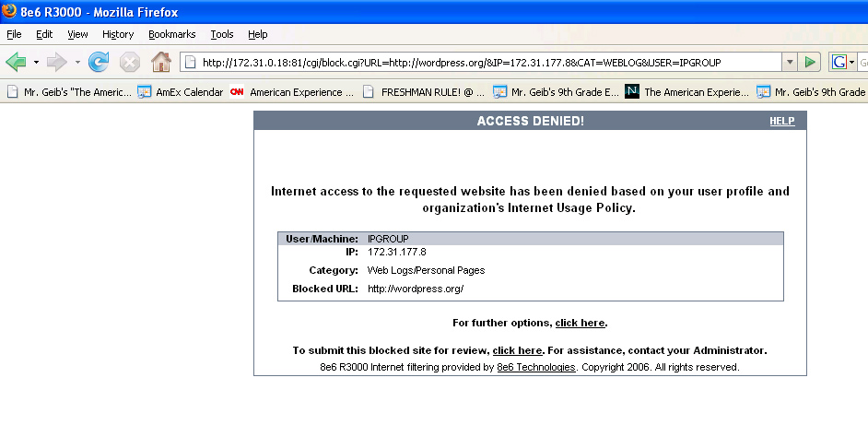Screen dimensions: 868x425
Task: Open the Mr. Geib's "The Americ..." bookmark
Action: pyautogui.click(x=69, y=92)
